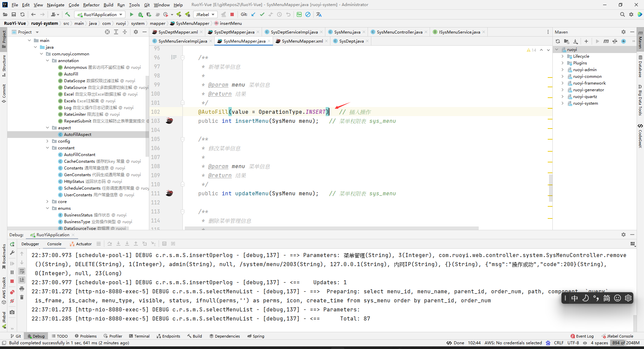Build project with the hammer icon

click(68, 14)
